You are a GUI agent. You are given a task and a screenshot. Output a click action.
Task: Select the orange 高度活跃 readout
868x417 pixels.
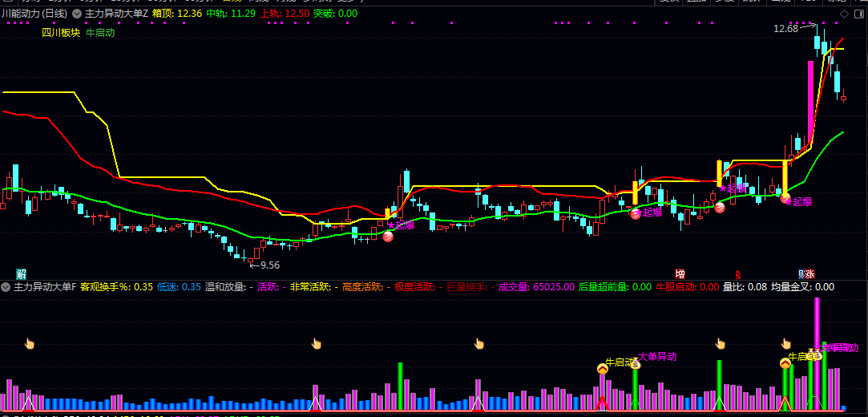tap(366, 287)
